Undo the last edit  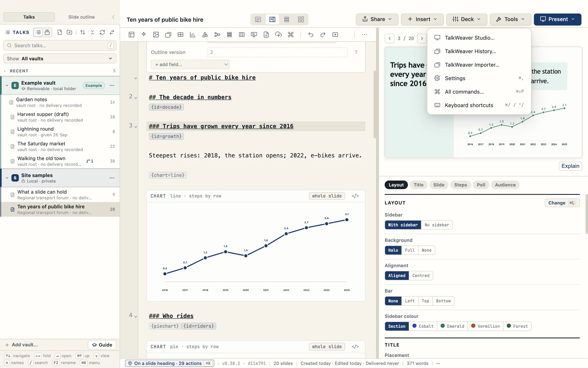[311, 35]
